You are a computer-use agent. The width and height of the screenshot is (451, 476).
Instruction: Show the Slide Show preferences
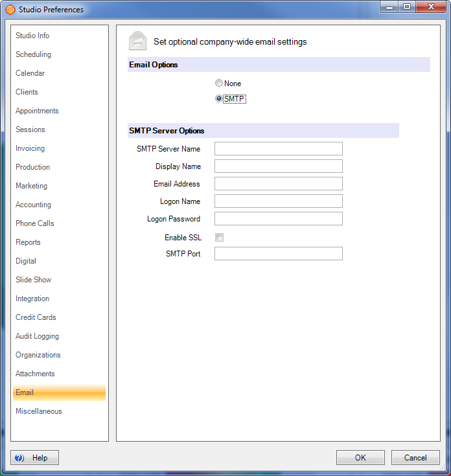[34, 280]
